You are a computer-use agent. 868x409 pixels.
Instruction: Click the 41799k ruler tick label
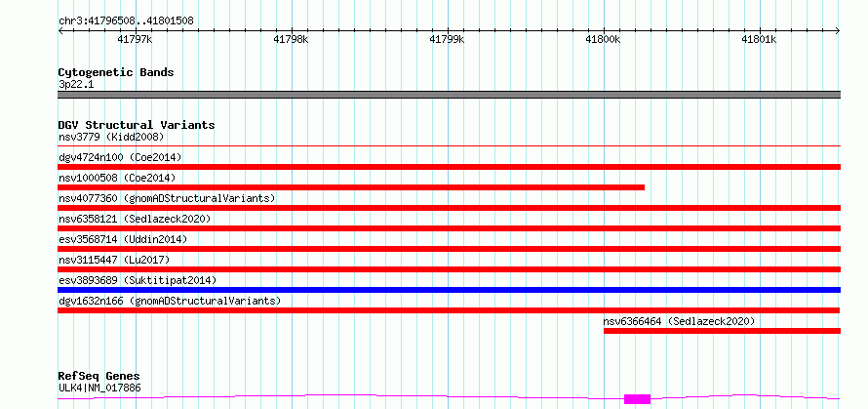[448, 39]
